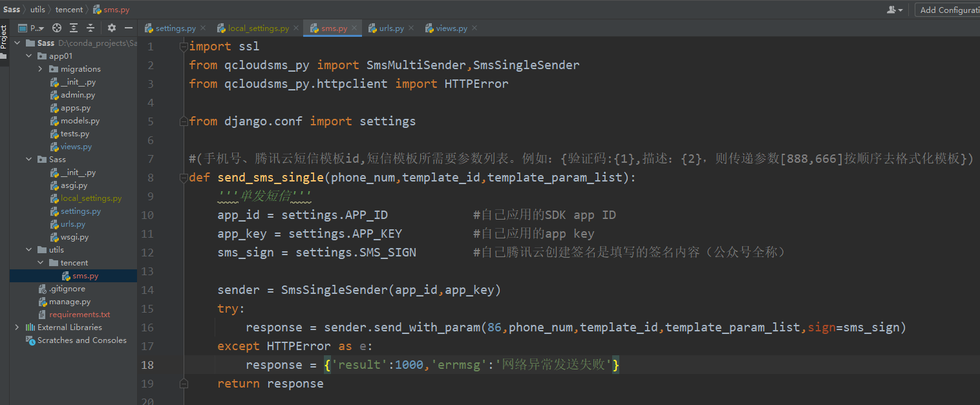This screenshot has width=980, height=405.
Task: Click Collapse All in Project toolbar
Action: [x=91, y=28]
